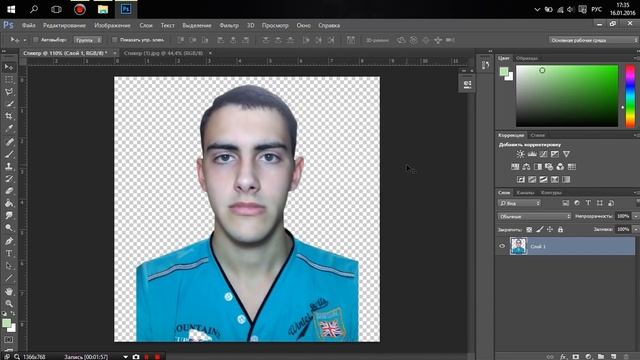Open the workspace dropdown Основная рабочая среда

click(x=593, y=40)
